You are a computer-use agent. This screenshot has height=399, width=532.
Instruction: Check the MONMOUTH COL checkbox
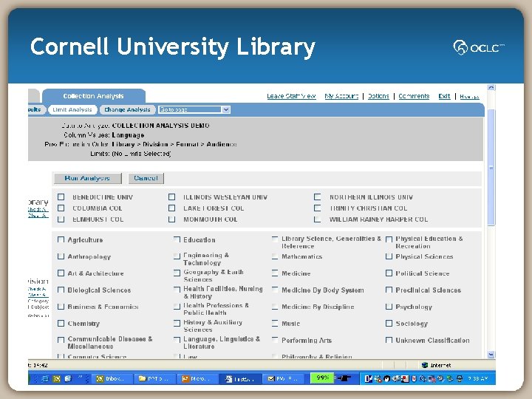[x=172, y=219]
